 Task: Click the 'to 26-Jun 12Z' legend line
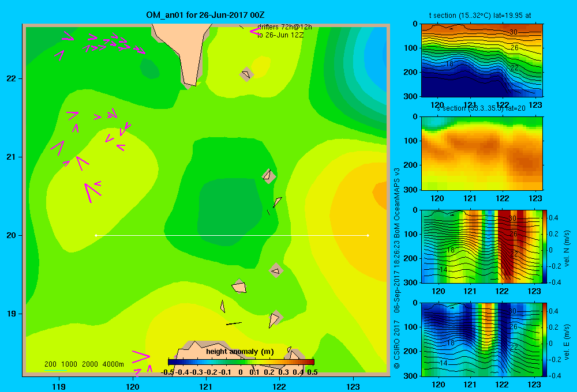coord(280,35)
